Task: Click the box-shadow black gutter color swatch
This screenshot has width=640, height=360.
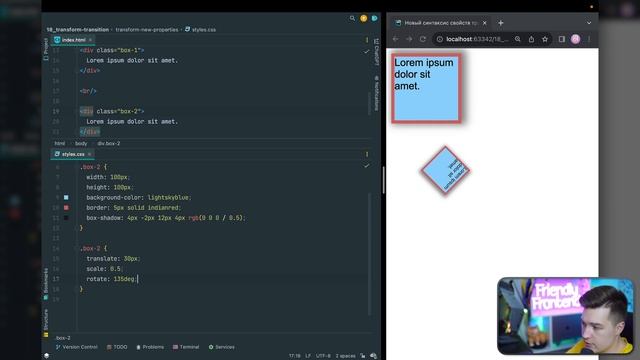Action: click(x=66, y=218)
